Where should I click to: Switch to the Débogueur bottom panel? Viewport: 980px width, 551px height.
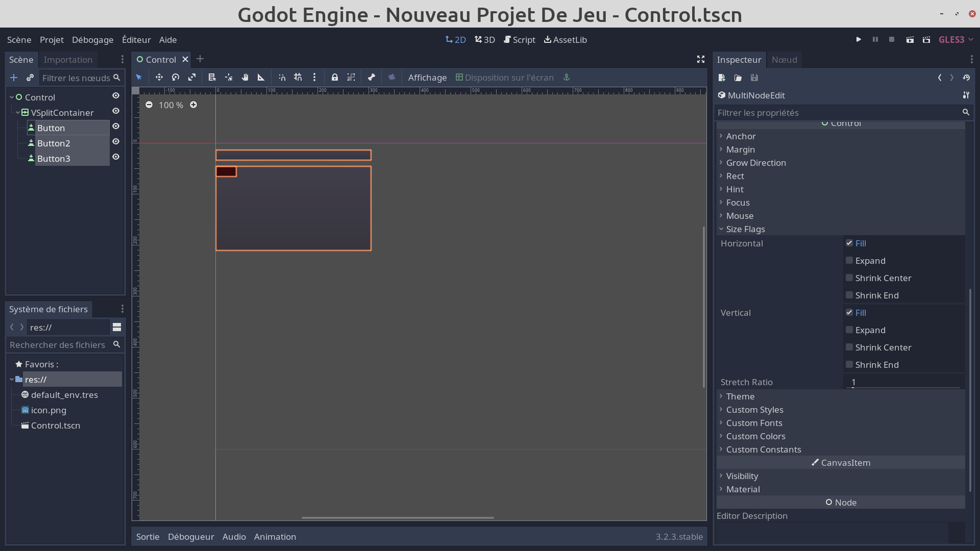click(190, 536)
